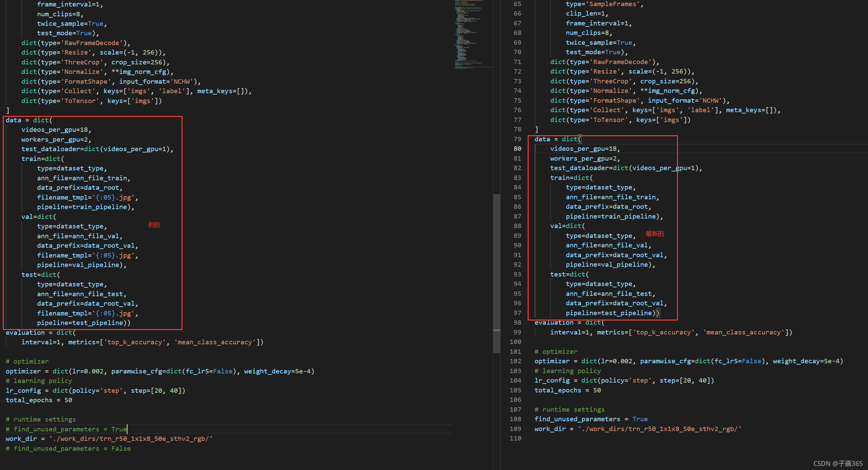Click line number 110 in the right pane

(516, 438)
